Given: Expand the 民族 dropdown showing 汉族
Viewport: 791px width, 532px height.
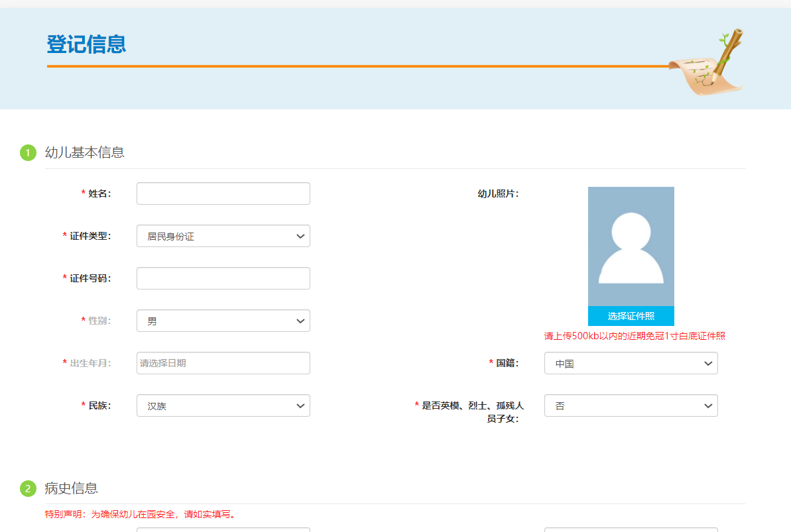Looking at the screenshot, I should 223,405.
